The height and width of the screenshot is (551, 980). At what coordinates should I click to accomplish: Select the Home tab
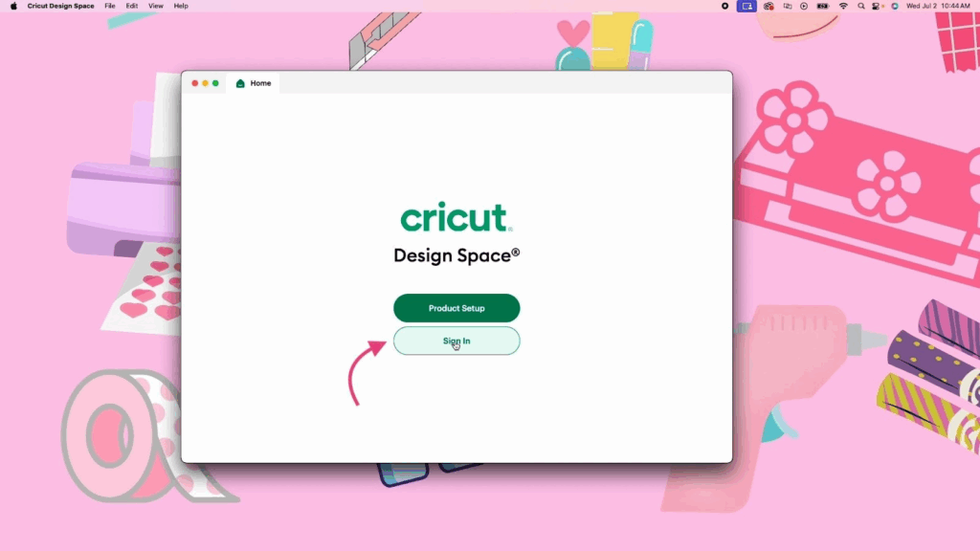coord(254,83)
